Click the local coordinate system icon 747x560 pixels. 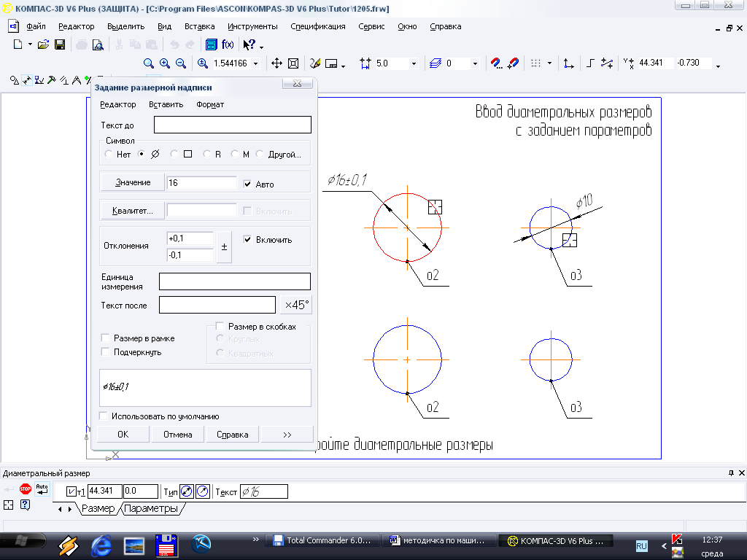[568, 63]
